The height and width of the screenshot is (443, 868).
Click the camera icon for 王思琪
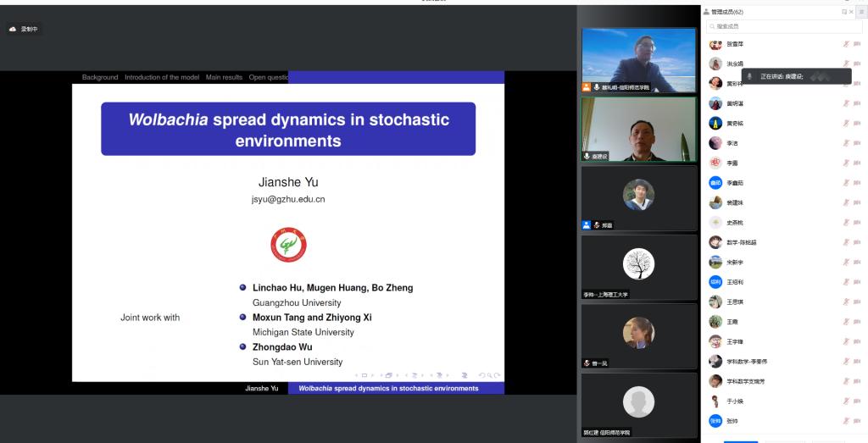click(x=858, y=302)
